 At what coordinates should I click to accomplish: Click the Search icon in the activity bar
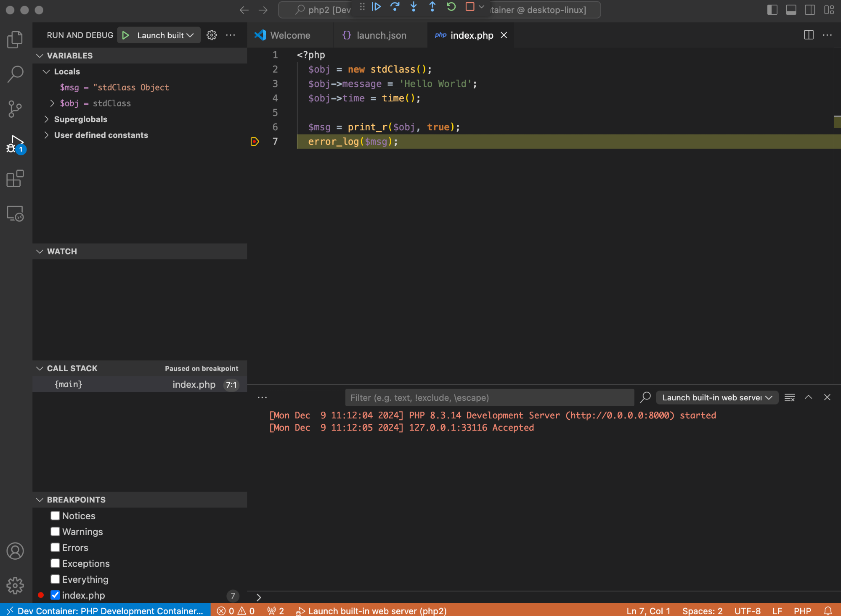pos(15,74)
